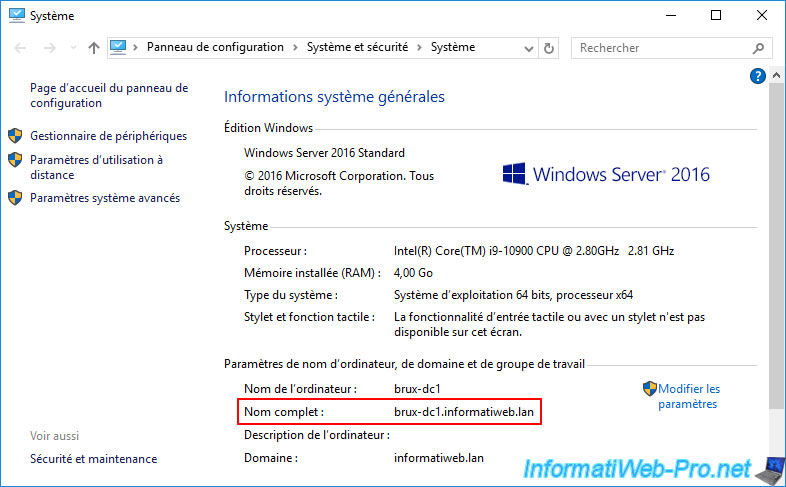Open Paramètres système avancés

(105, 198)
